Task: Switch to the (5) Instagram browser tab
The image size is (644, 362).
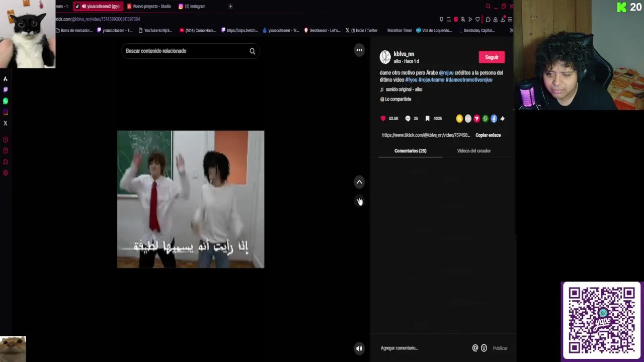Action: pyautogui.click(x=192, y=6)
